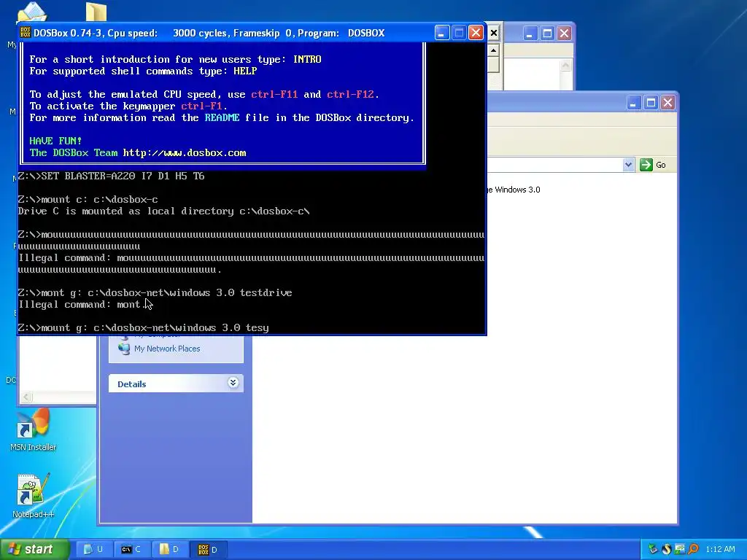The image size is (747, 560).
Task: Click the green HAVE FUN! text
Action: 55,141
